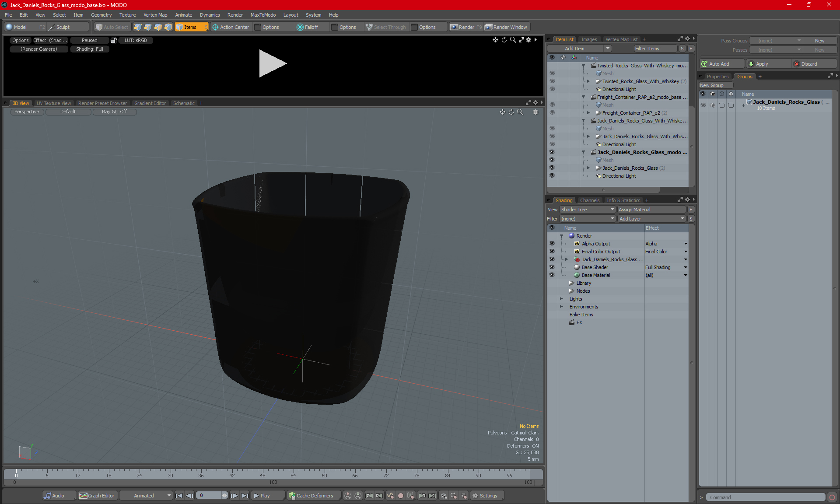
Task: Open the MaxToModo menu
Action: pos(263,15)
